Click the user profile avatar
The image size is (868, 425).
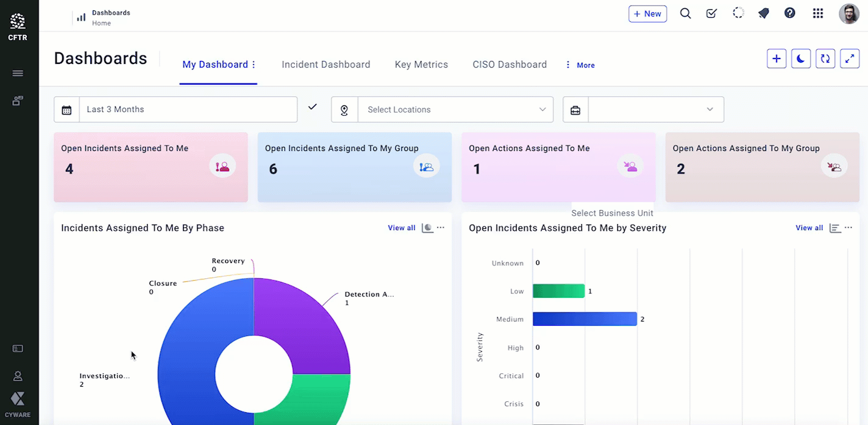[848, 13]
